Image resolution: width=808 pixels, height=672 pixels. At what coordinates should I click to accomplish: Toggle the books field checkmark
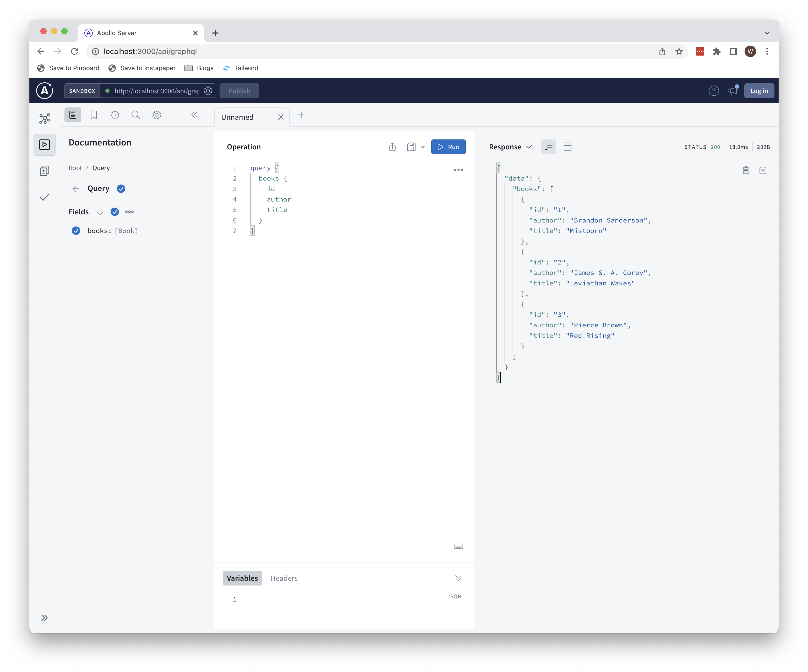pyautogui.click(x=76, y=231)
